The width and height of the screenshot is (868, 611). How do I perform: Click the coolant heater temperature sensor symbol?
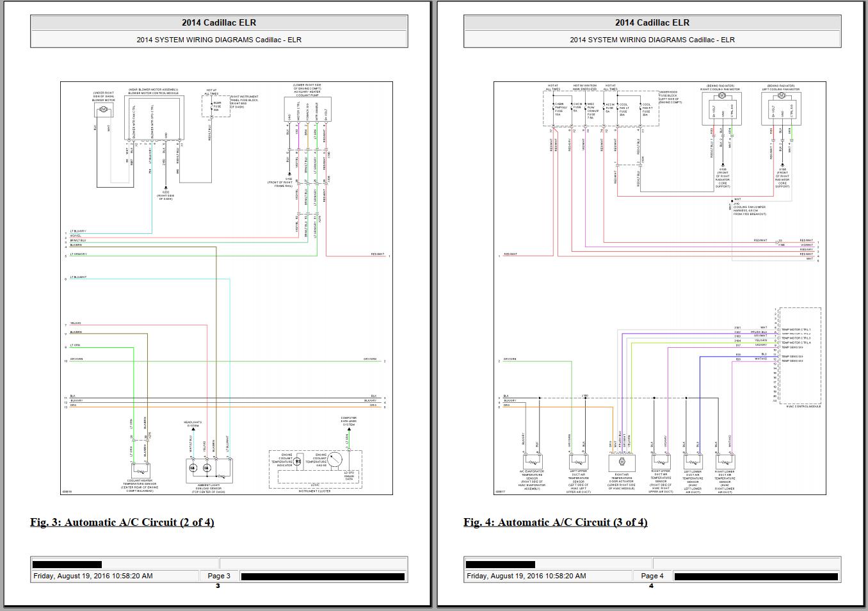[140, 469]
